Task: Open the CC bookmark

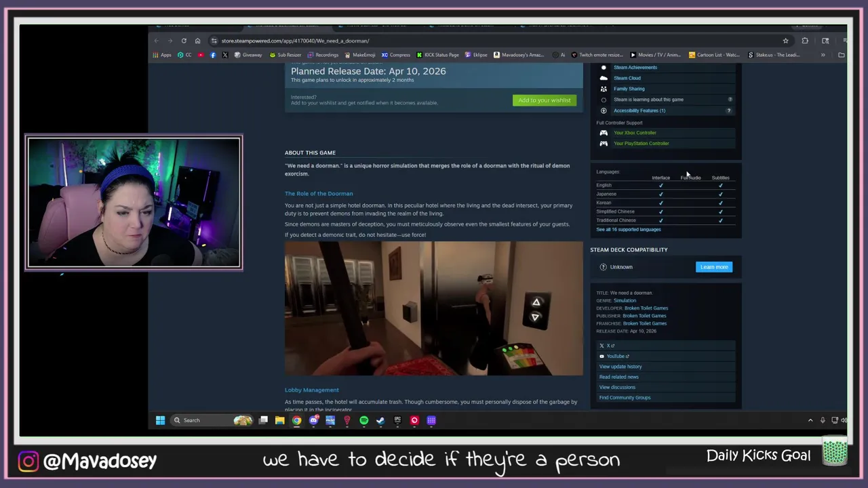Action: [x=184, y=55]
